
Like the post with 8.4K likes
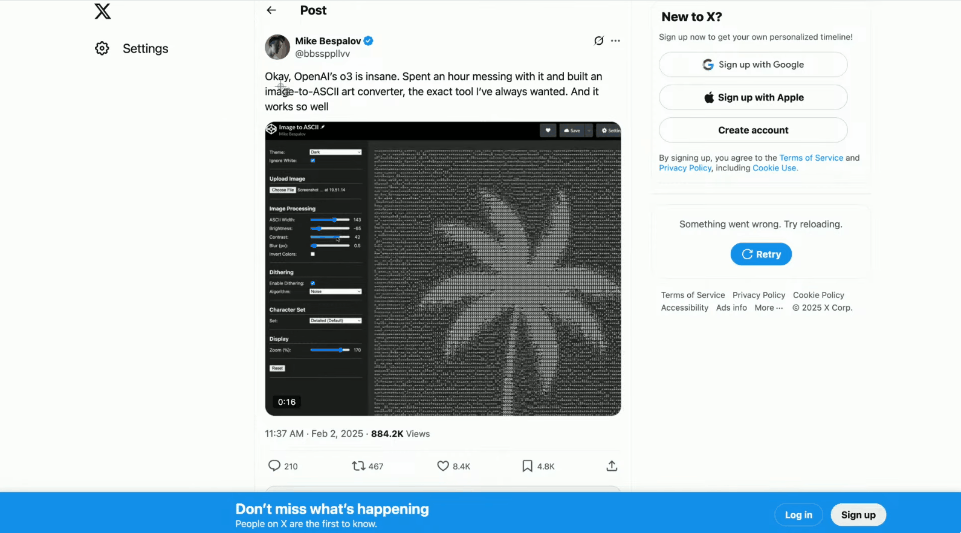[444, 466]
